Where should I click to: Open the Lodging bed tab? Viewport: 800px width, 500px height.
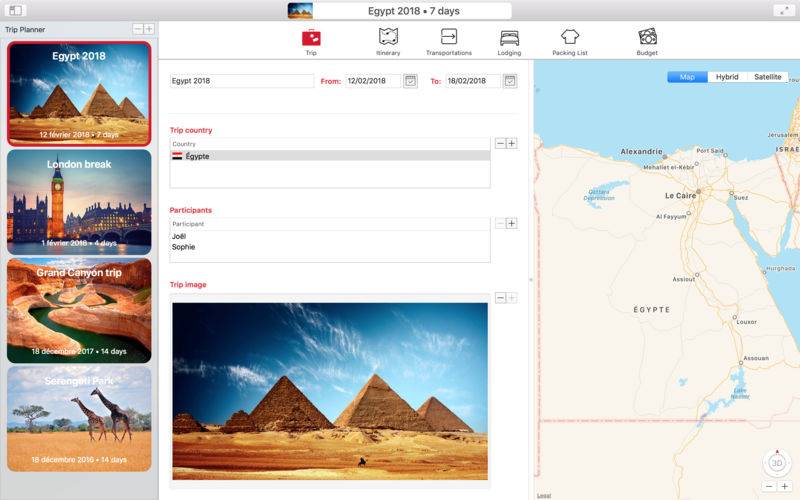pos(509,42)
